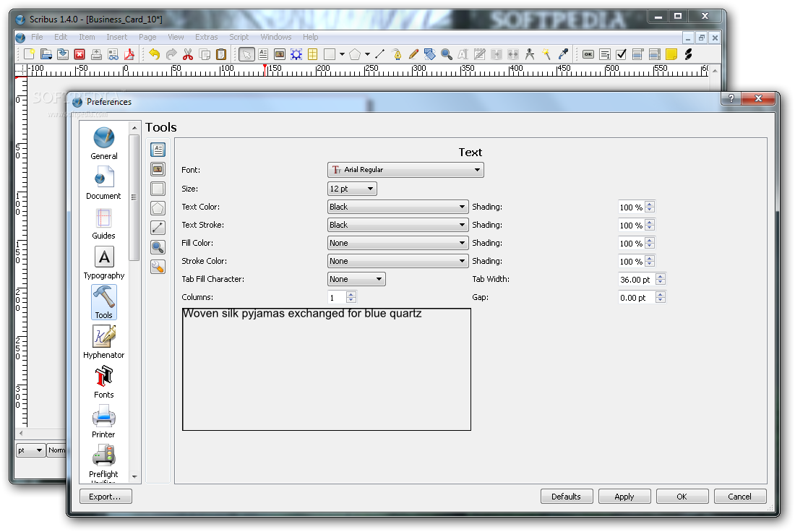Click the red Close document toolbar icon
The width and height of the screenshot is (795, 532).
tap(79, 54)
